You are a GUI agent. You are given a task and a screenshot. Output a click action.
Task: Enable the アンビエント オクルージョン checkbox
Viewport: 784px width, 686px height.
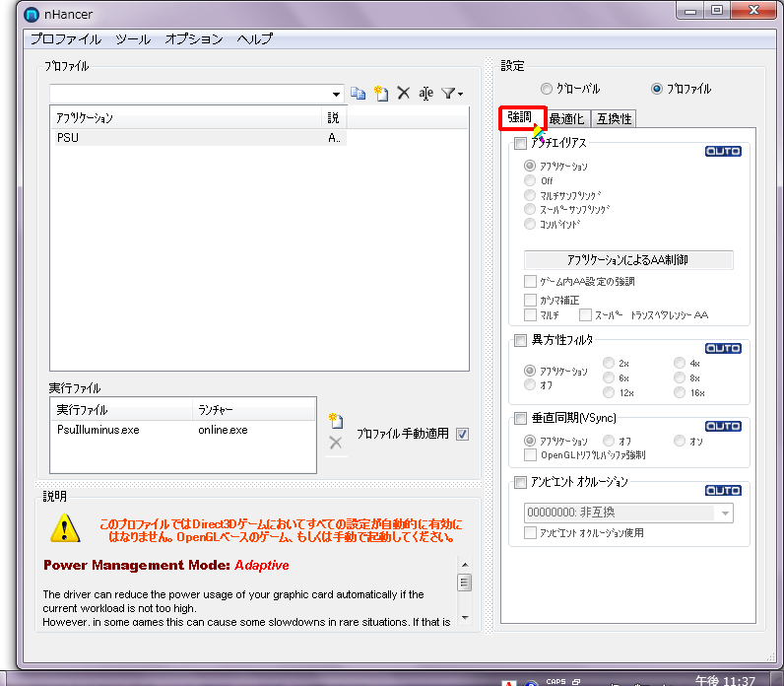point(520,482)
